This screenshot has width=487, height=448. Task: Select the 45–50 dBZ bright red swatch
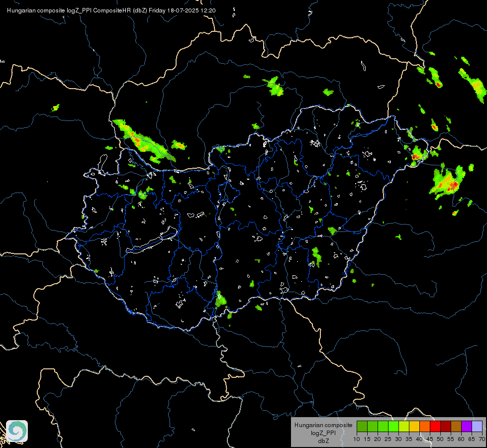click(x=435, y=426)
